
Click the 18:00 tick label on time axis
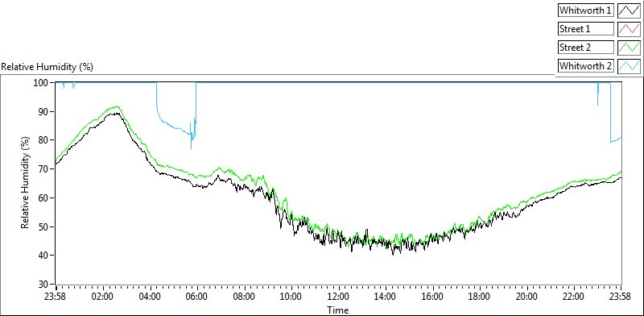(480, 296)
